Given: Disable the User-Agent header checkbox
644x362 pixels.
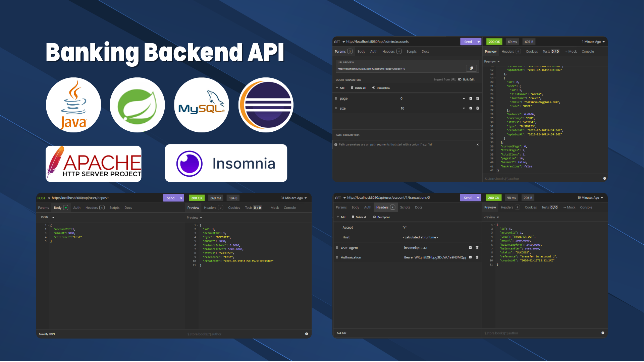Looking at the screenshot, I should pos(470,248).
